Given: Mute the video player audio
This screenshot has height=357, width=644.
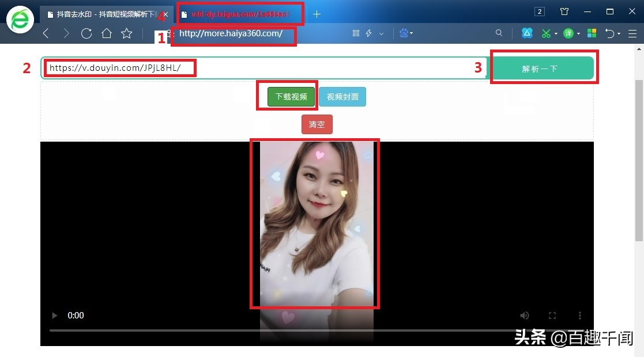Looking at the screenshot, I should coord(524,315).
